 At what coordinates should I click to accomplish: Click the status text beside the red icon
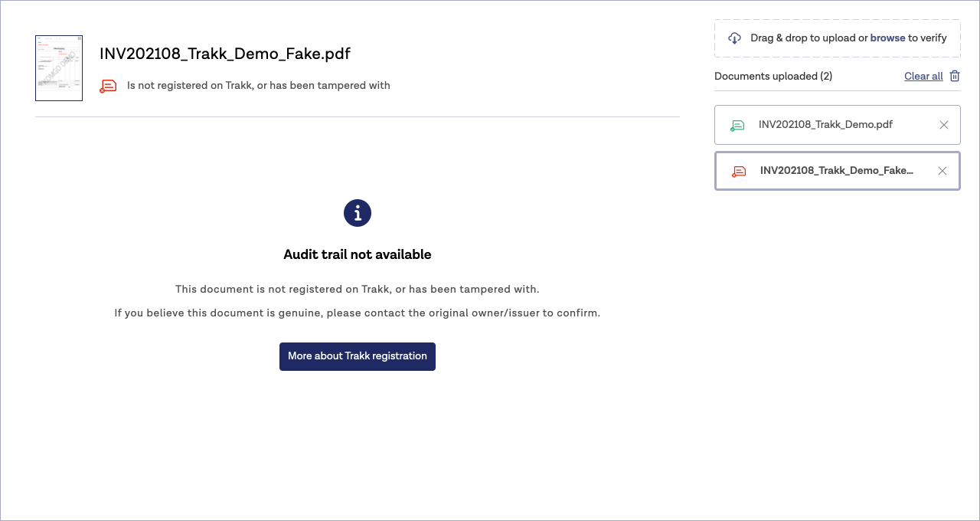click(259, 86)
